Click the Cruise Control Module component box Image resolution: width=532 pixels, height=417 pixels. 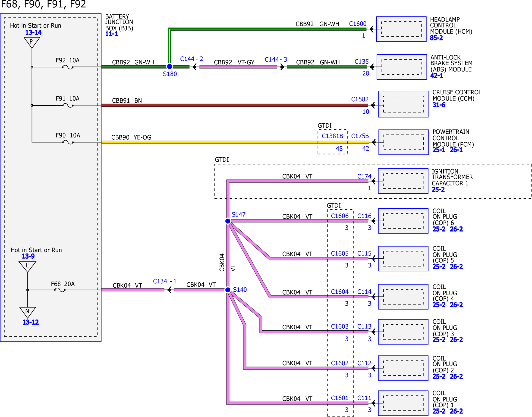403,104
